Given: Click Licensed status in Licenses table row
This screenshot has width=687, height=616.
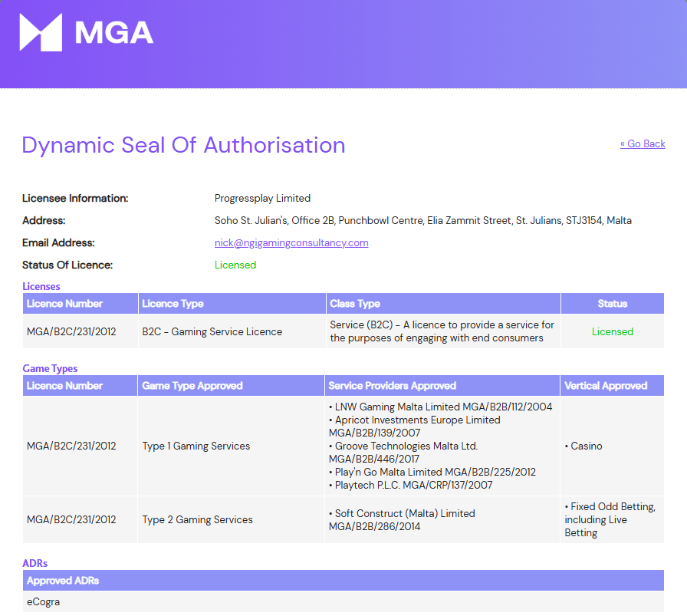Looking at the screenshot, I should click(x=613, y=331).
